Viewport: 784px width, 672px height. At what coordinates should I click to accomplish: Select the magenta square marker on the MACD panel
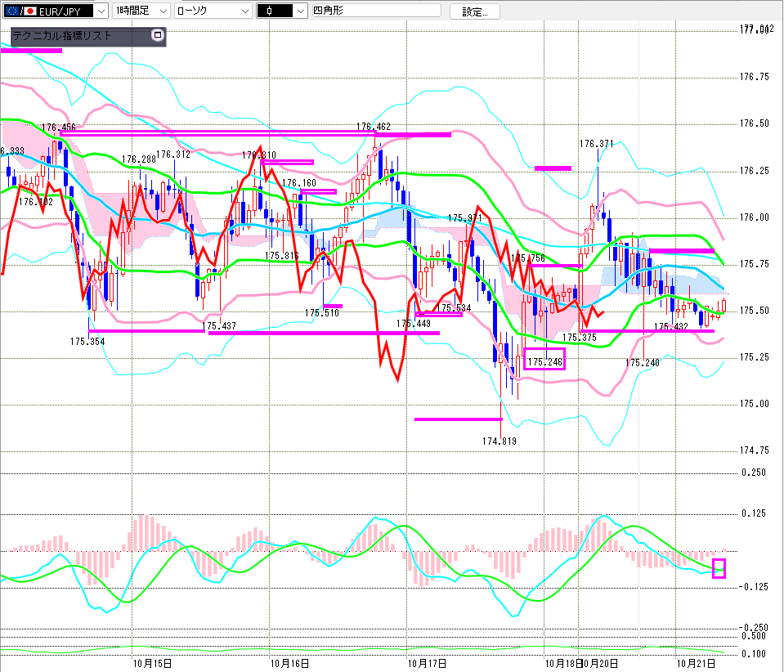point(719,568)
